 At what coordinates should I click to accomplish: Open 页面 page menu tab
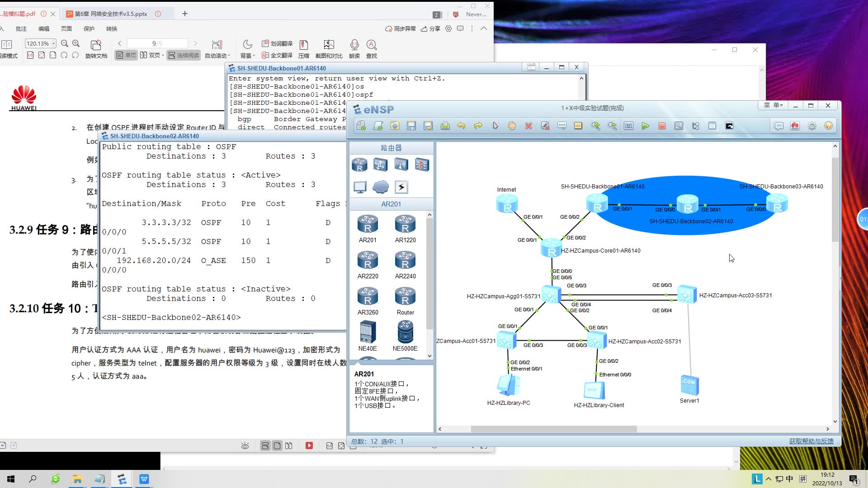click(x=66, y=28)
